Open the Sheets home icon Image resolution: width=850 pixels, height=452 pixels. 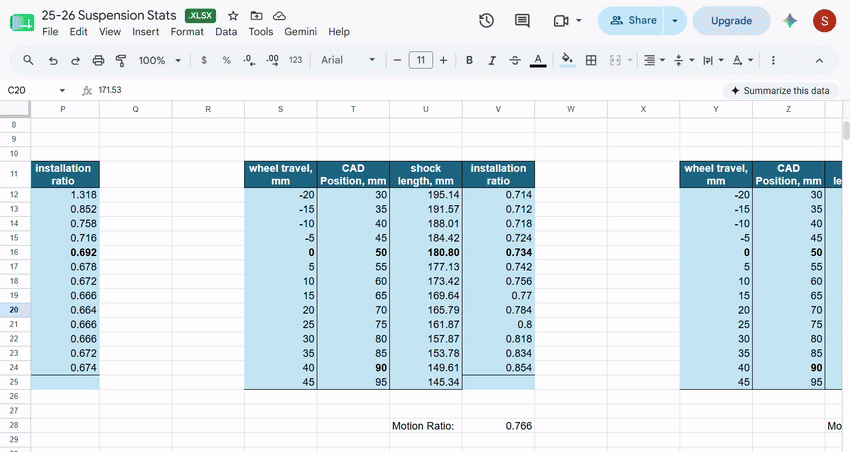click(x=22, y=22)
